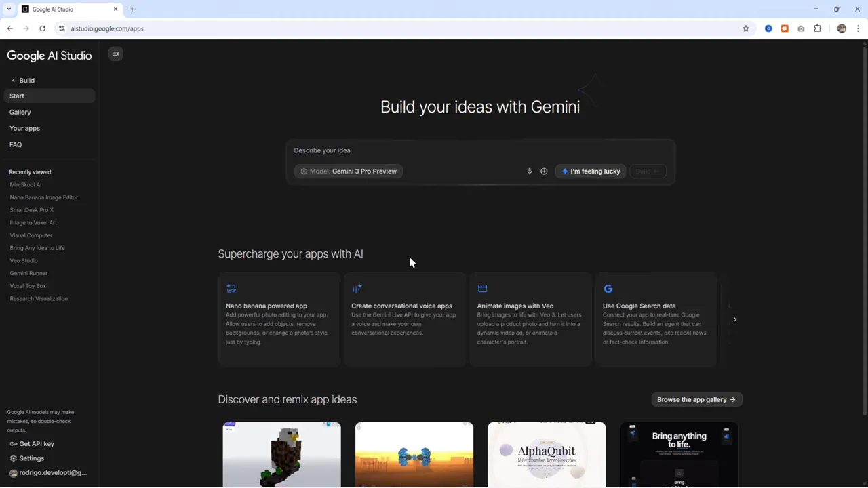Click the Google G icon on Search data card
This screenshot has width=868, height=488.
tap(608, 288)
